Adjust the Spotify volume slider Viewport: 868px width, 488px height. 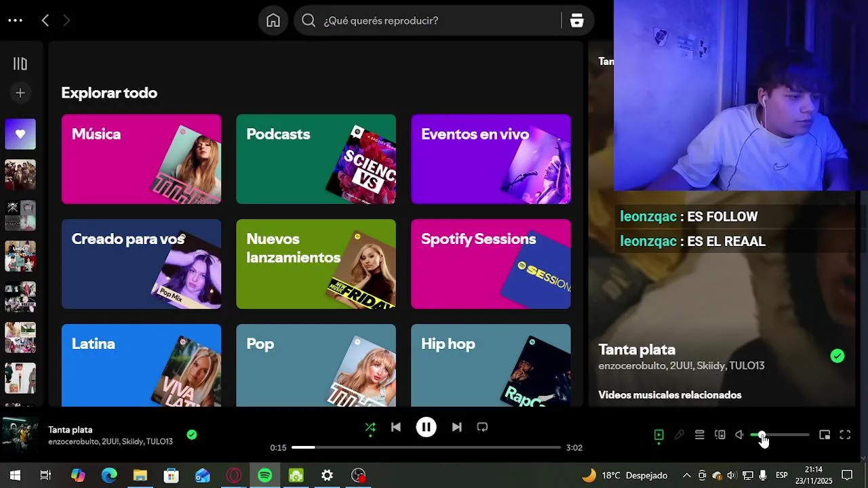780,435
